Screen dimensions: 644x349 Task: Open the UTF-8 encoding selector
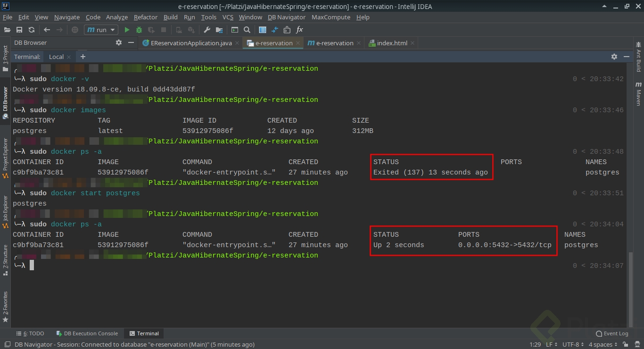(x=572, y=344)
